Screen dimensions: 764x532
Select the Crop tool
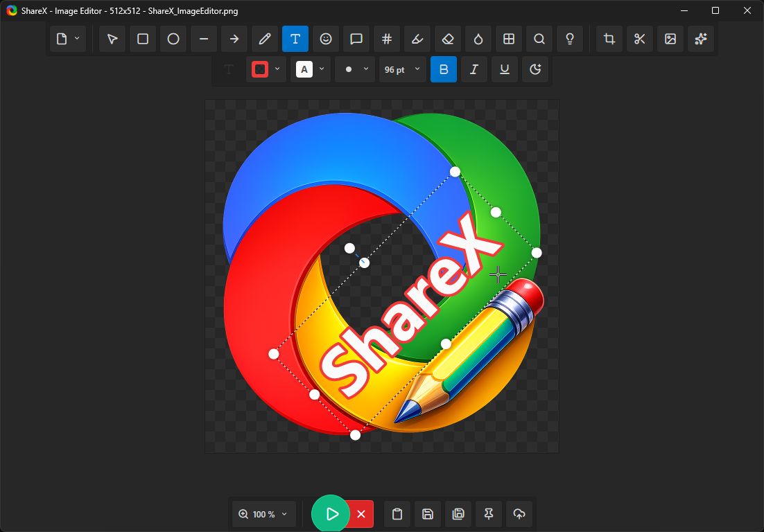click(609, 39)
